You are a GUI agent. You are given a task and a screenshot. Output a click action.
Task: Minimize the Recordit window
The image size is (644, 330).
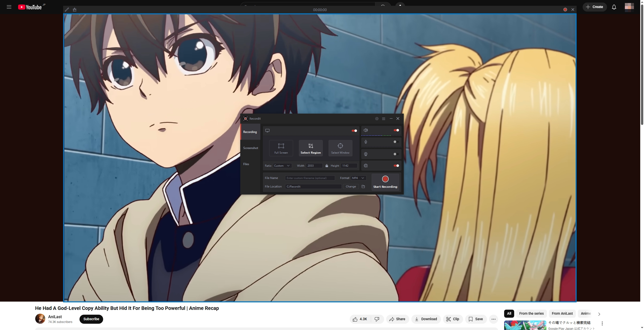coord(391,119)
